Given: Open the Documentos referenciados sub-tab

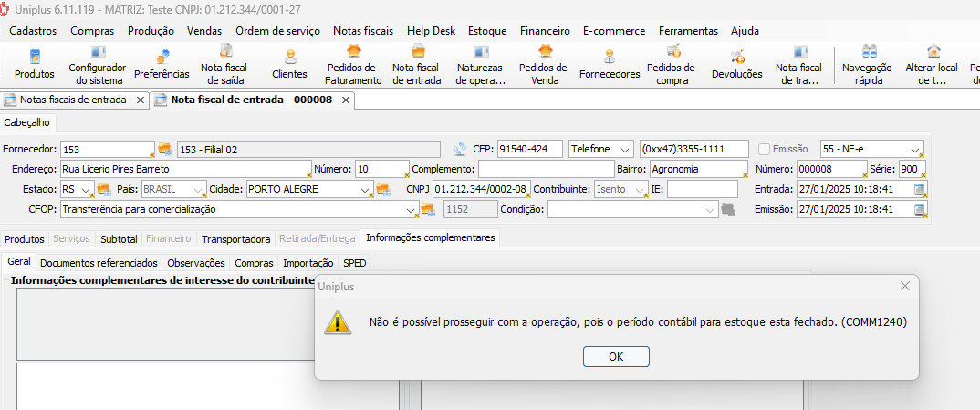Looking at the screenshot, I should pyautogui.click(x=99, y=263).
